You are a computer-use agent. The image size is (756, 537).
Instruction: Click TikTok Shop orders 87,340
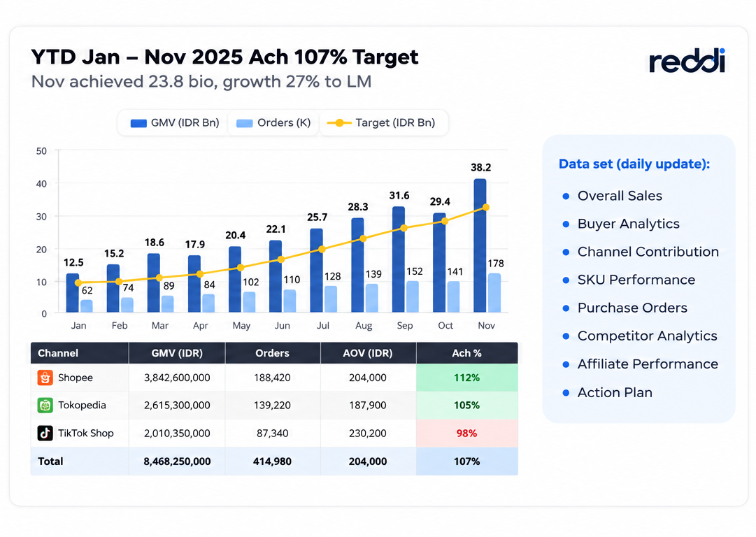[273, 433]
